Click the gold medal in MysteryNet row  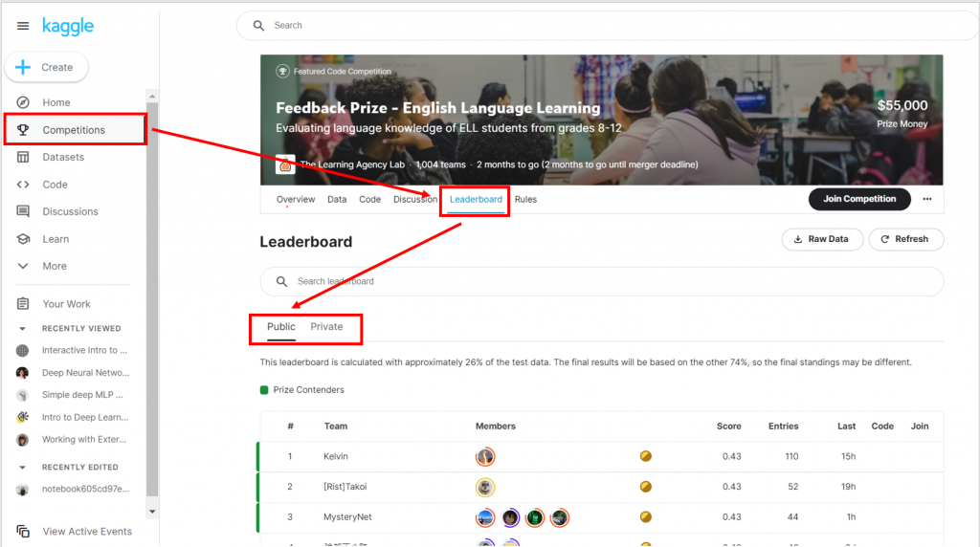point(646,517)
